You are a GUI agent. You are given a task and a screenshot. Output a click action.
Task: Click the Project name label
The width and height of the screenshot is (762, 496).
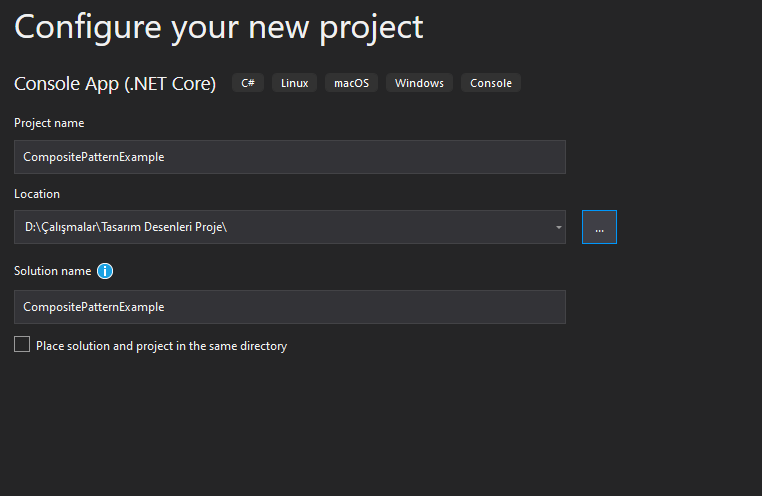(x=49, y=123)
